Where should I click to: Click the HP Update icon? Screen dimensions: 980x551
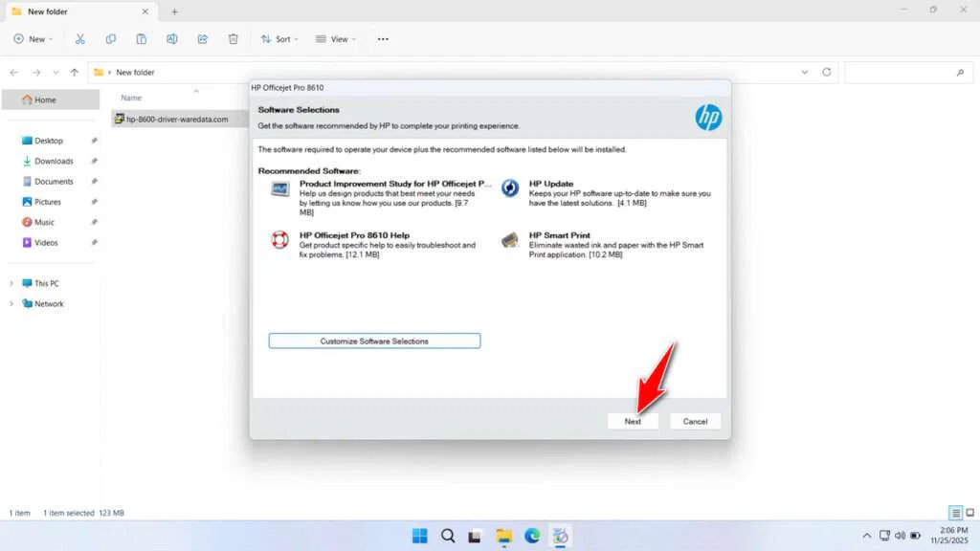coord(508,187)
